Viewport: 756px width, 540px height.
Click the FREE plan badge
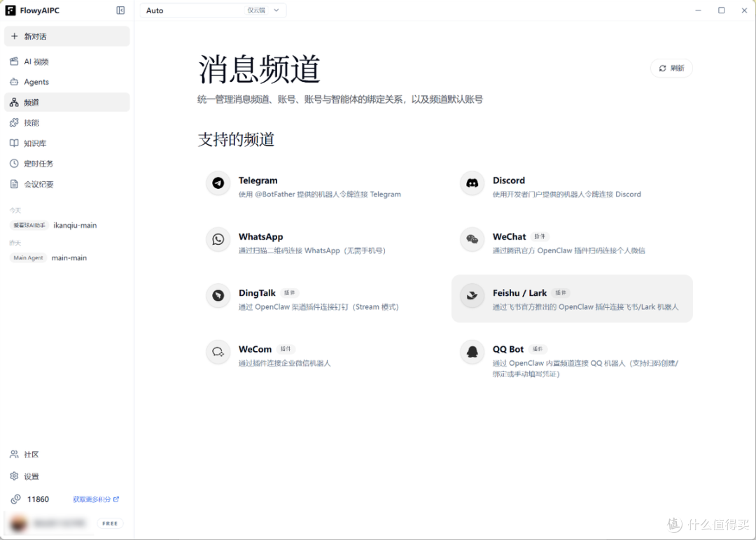coord(110,524)
